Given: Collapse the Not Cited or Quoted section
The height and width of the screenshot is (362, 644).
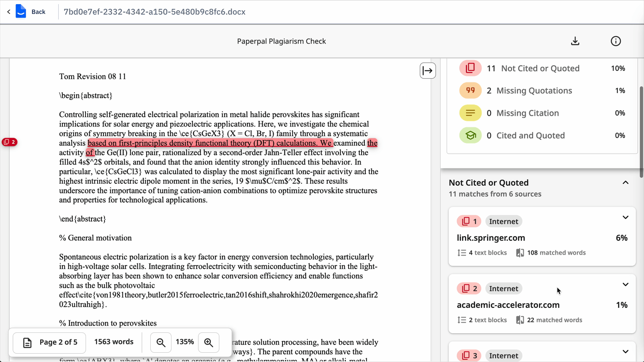Looking at the screenshot, I should coord(625,183).
